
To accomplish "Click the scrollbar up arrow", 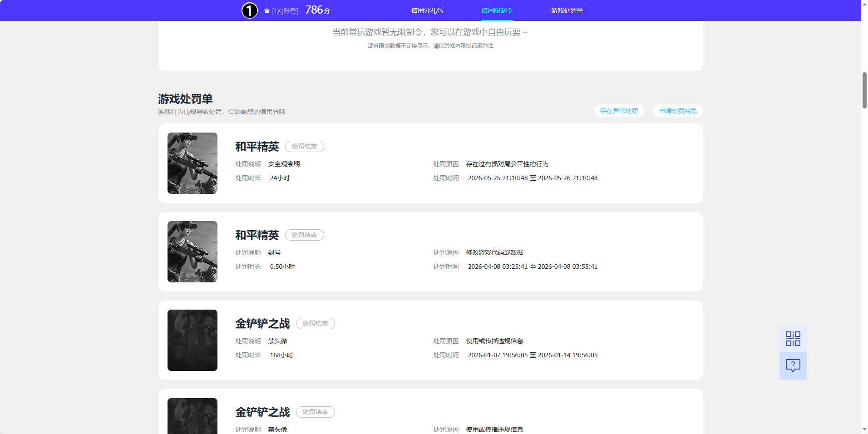I will [x=864, y=4].
